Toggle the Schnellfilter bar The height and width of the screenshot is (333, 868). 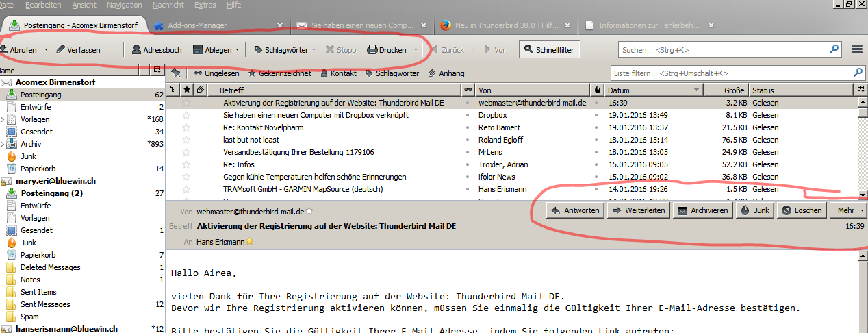(x=550, y=49)
